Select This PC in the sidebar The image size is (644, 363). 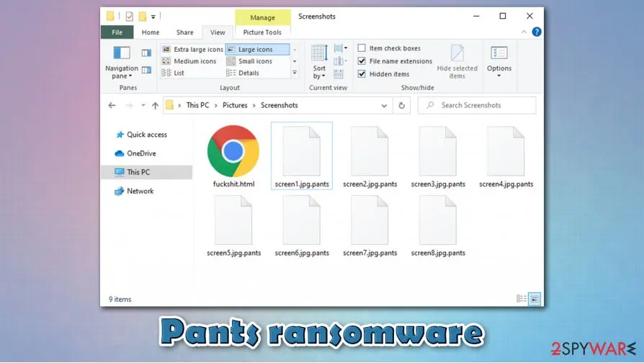[x=147, y=172]
